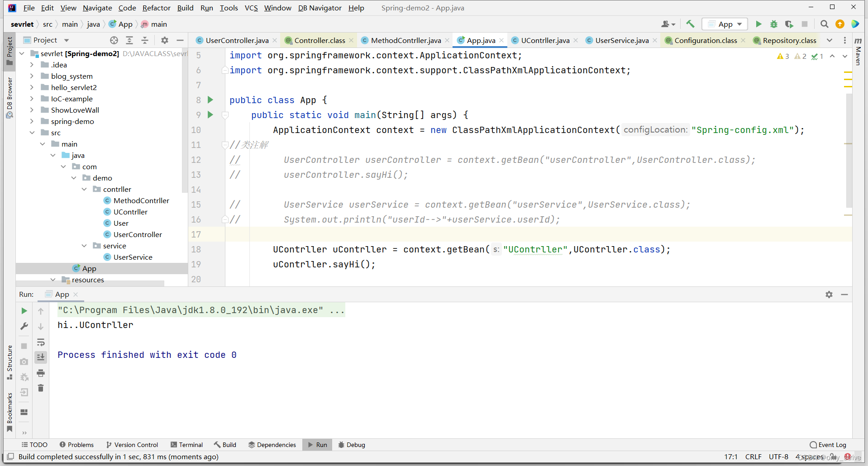
Task: Collapse all in Project panel
Action: tap(145, 40)
